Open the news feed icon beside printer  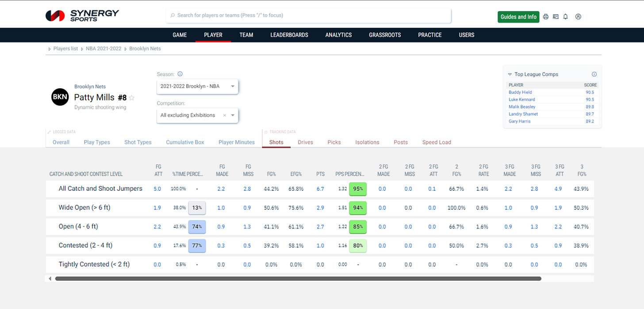click(556, 17)
